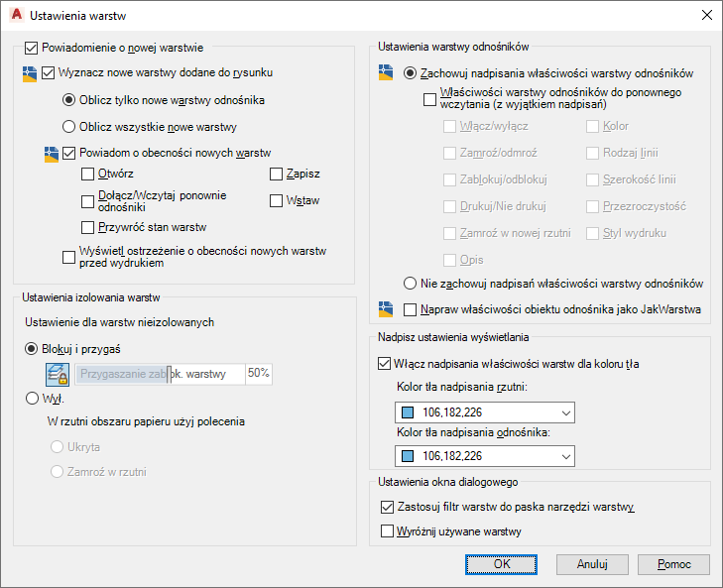Tick the "Wyróżnij używane warstwy" checkbox
Viewport: 723px width, 588px height.
point(388,531)
